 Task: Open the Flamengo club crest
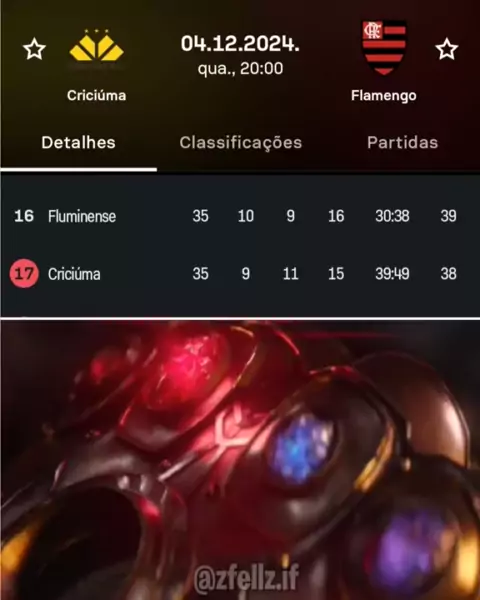click(x=384, y=47)
